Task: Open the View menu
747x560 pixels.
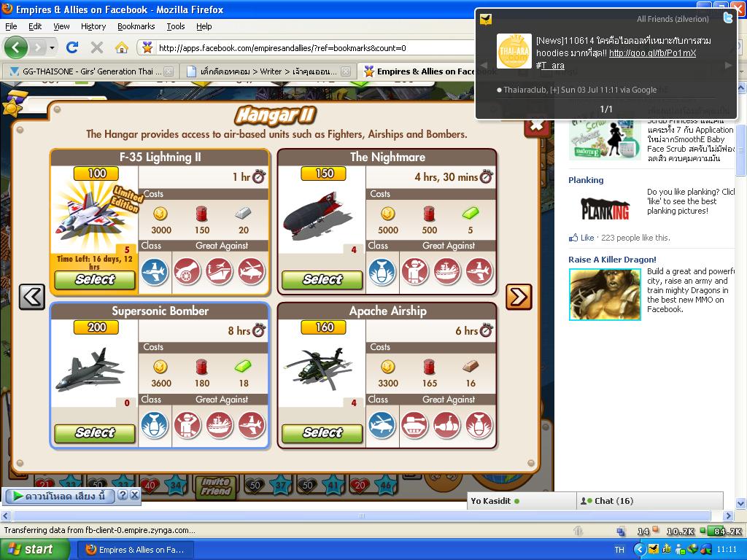Action: pos(61,26)
